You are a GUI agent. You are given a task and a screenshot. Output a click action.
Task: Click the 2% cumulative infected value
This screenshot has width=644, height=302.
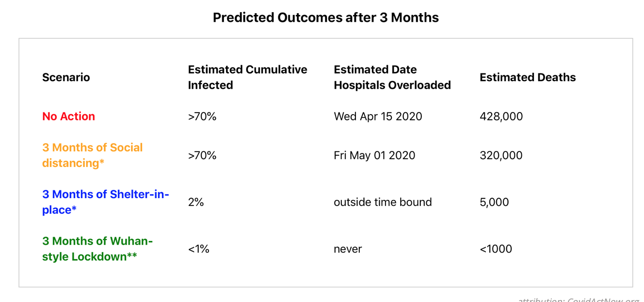click(x=196, y=202)
